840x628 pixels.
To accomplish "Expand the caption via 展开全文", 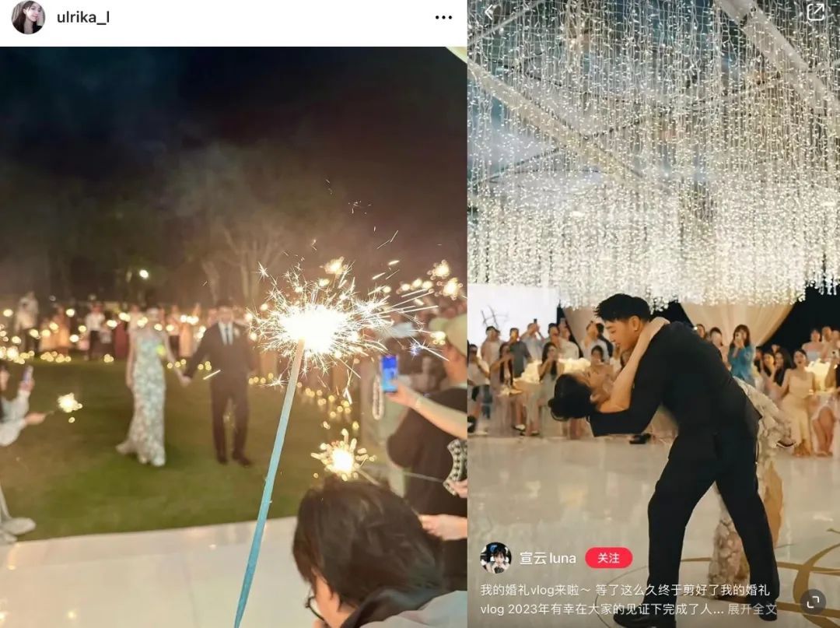I will (752, 609).
